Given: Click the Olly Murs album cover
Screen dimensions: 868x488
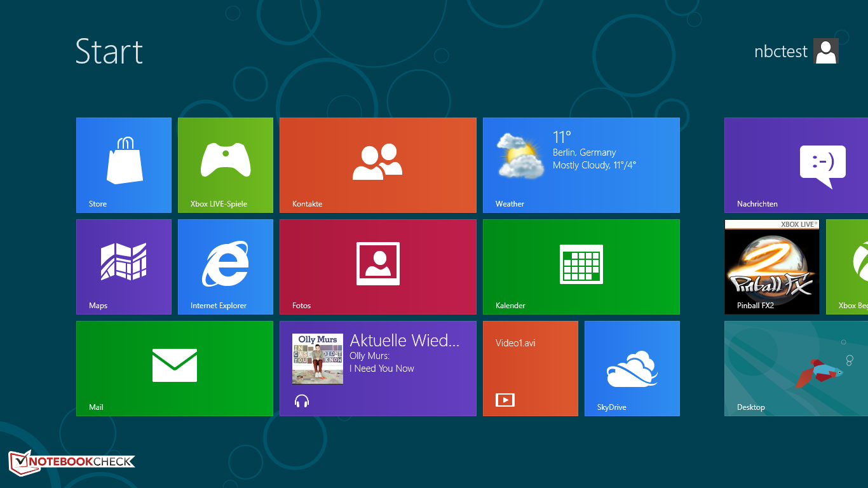Looking at the screenshot, I should tap(318, 359).
